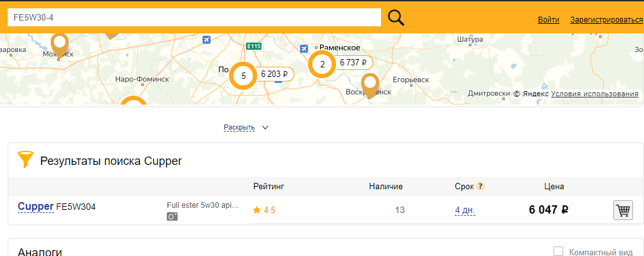This screenshot has height=256, width=644.
Task: Click the orange star rating icon
Action: coord(257,210)
